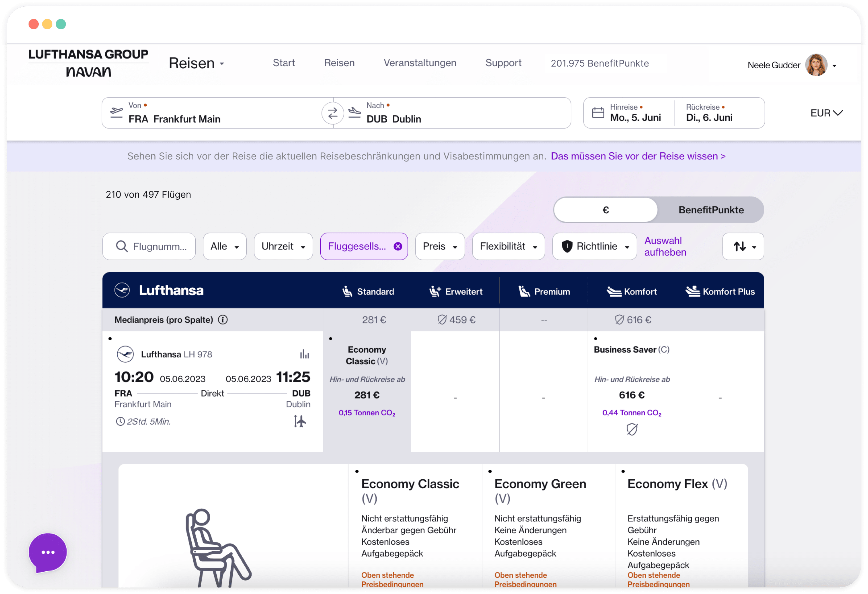868x594 pixels.
Task: Open the Richtlinie filter dropdown
Action: 594,246
